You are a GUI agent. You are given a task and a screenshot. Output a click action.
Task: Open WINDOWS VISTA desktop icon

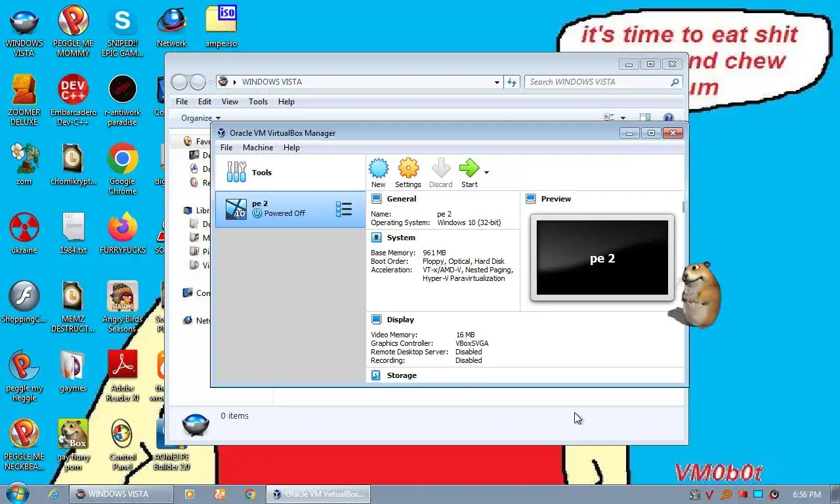[x=24, y=33]
